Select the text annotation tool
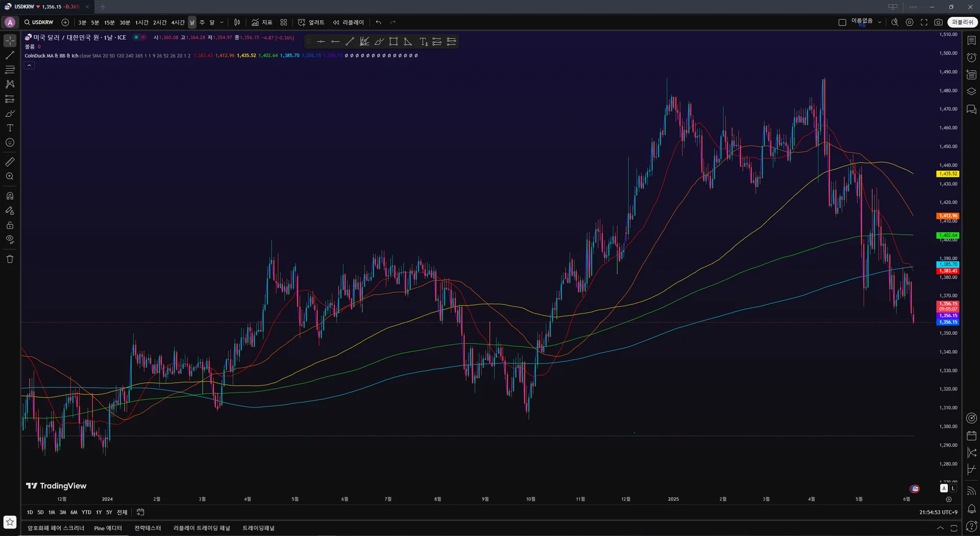 [x=10, y=128]
